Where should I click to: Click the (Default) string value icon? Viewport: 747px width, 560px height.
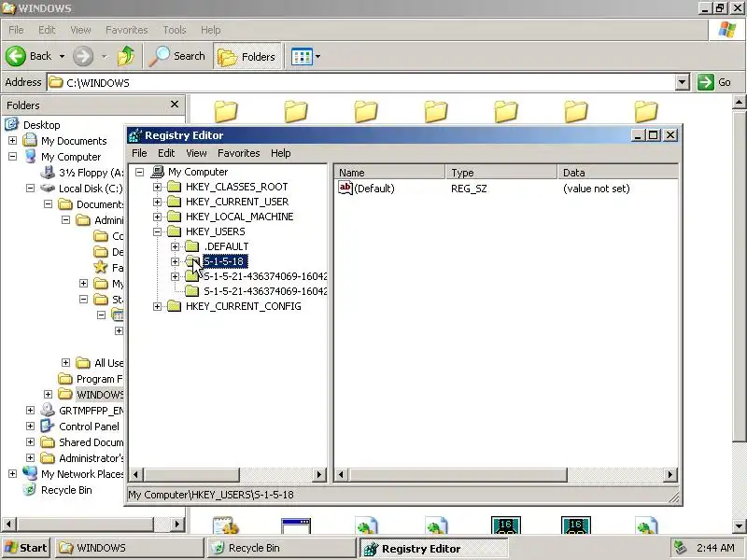345,188
